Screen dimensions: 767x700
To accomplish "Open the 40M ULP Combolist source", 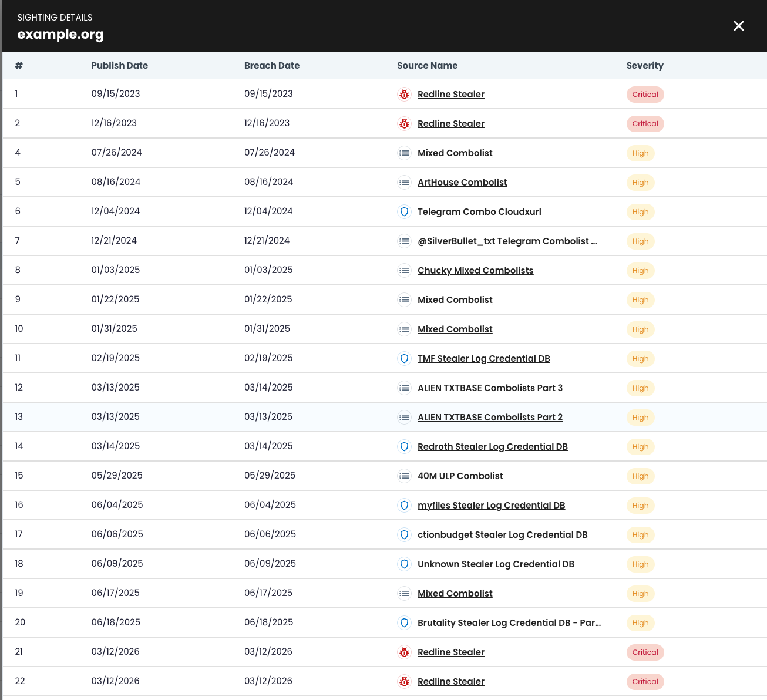I will point(460,476).
